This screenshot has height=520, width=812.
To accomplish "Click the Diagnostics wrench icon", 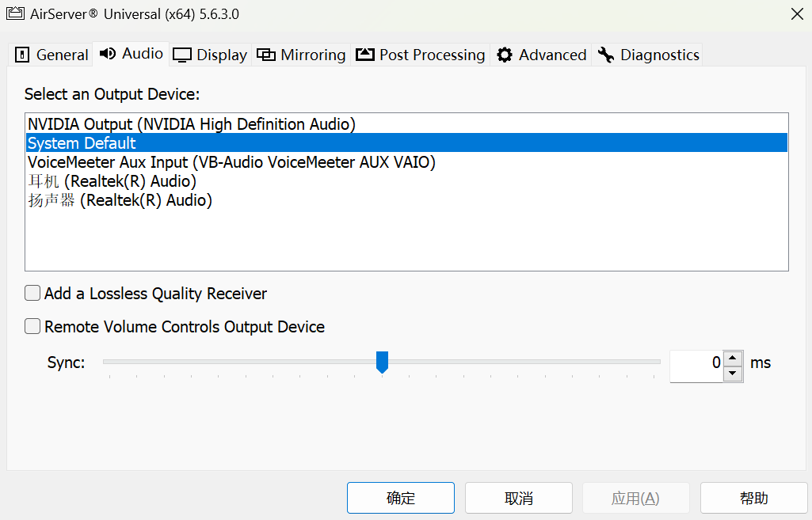I will point(606,55).
